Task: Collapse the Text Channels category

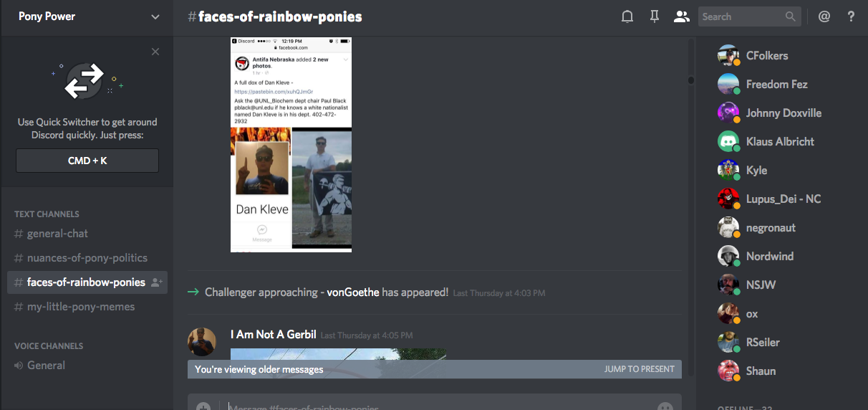Action: 47,214
